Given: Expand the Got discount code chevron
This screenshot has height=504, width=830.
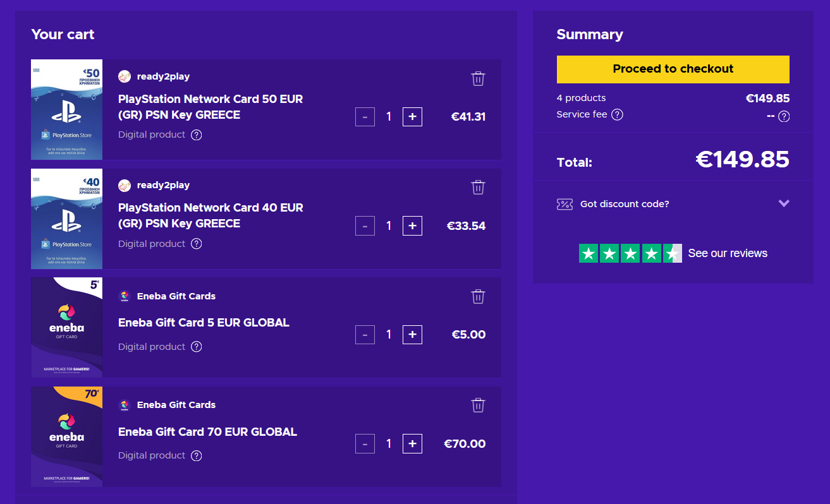Looking at the screenshot, I should (x=784, y=203).
